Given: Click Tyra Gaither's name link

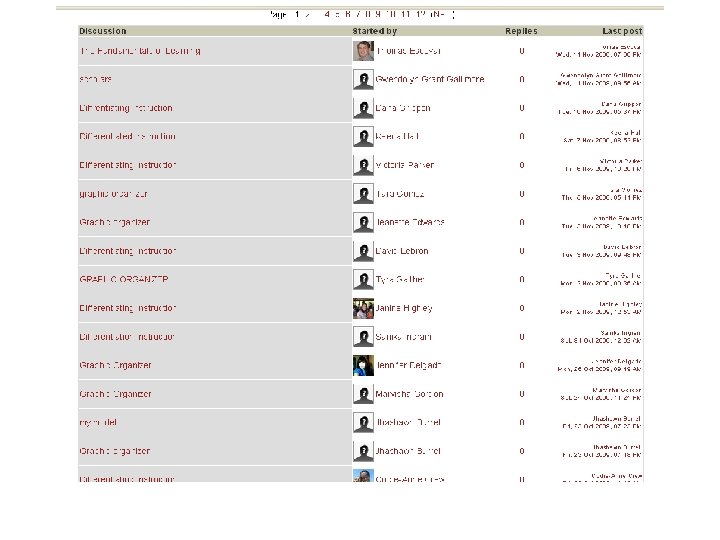Looking at the screenshot, I should pos(400,279).
